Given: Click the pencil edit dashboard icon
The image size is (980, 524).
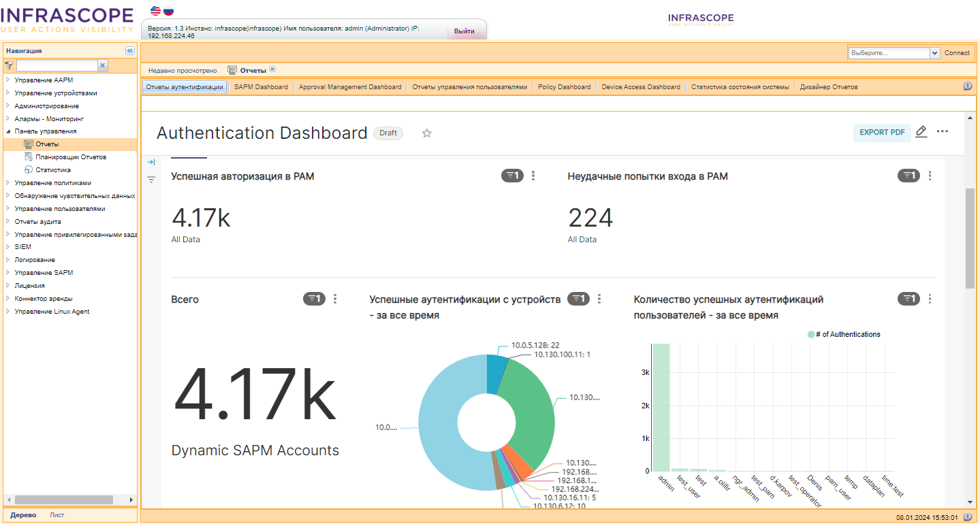Looking at the screenshot, I should coord(921,132).
